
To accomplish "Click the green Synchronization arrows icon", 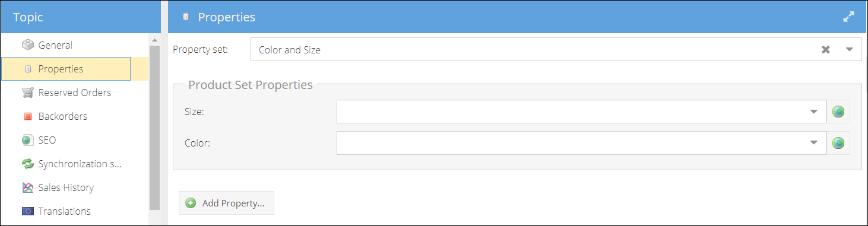I will [27, 164].
